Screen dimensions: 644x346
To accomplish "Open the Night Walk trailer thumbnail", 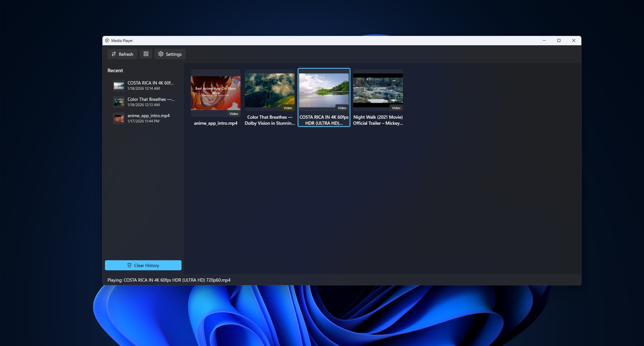I will coord(378,90).
